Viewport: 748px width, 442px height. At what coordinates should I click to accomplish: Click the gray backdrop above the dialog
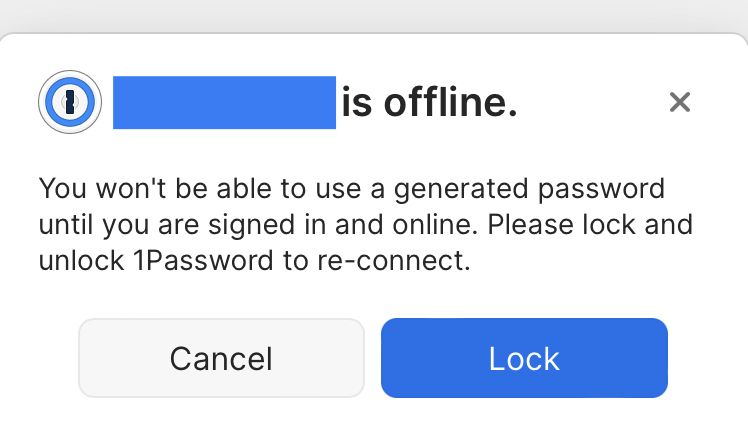click(374, 15)
